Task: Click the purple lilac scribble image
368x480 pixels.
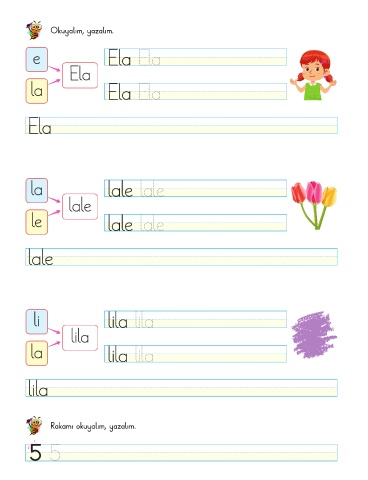Action: click(314, 335)
